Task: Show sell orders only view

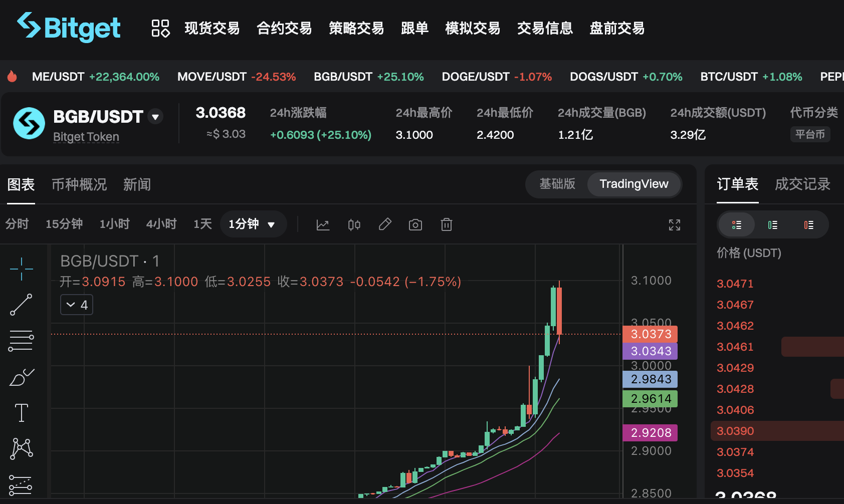Action: 809,225
